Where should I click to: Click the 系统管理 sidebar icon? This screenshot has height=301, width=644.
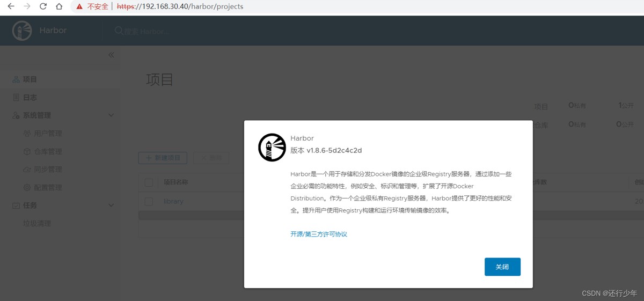(x=16, y=115)
